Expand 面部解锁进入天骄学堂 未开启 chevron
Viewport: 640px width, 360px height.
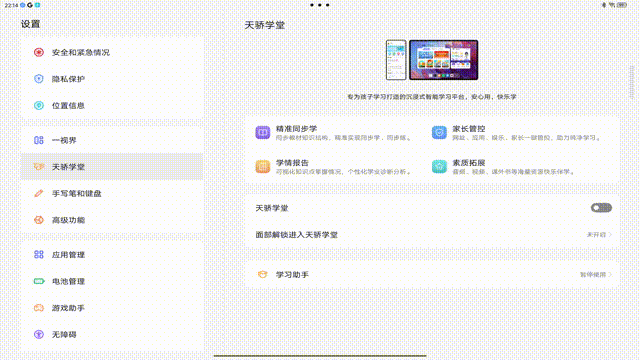(610, 235)
